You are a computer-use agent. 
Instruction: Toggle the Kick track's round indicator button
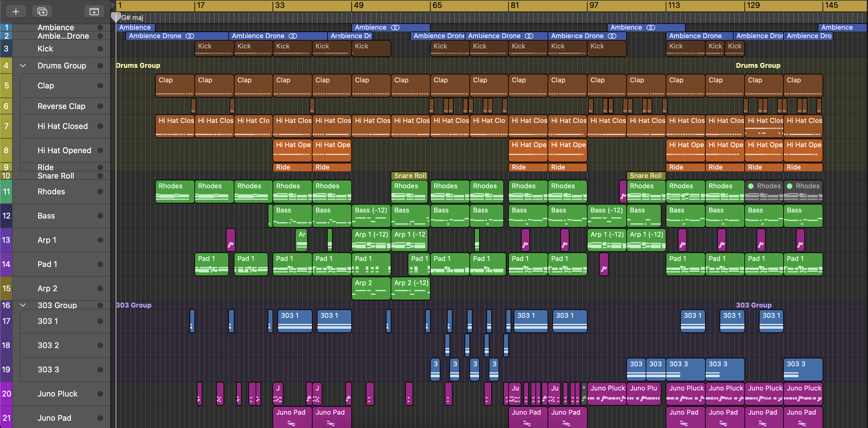click(100, 48)
